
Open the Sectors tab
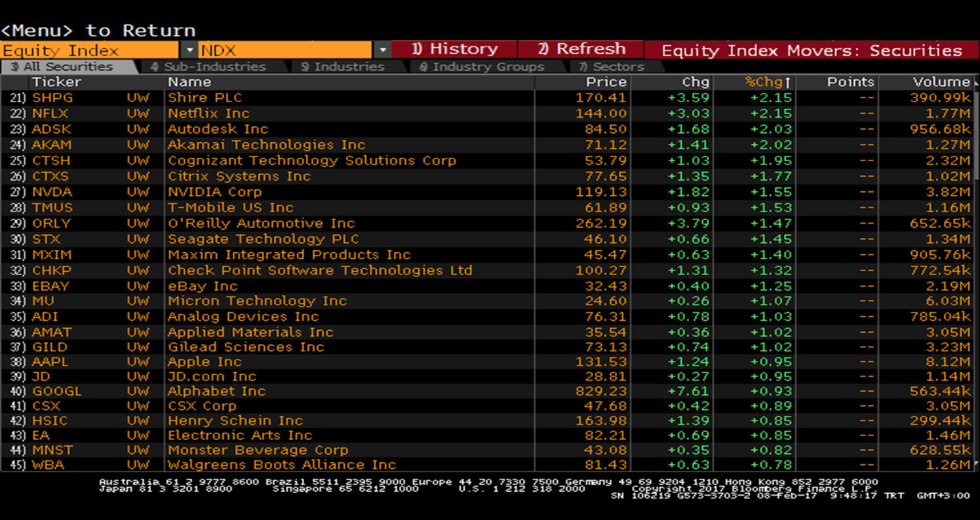(611, 67)
